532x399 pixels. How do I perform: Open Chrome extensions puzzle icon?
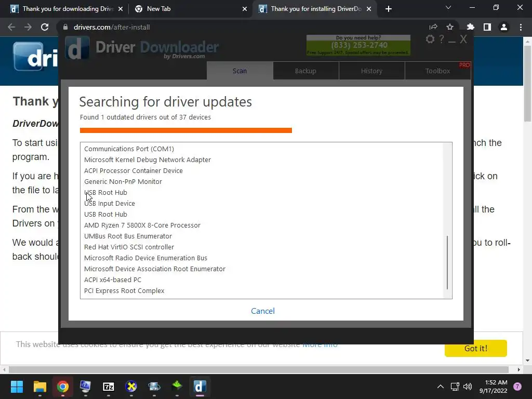click(470, 27)
